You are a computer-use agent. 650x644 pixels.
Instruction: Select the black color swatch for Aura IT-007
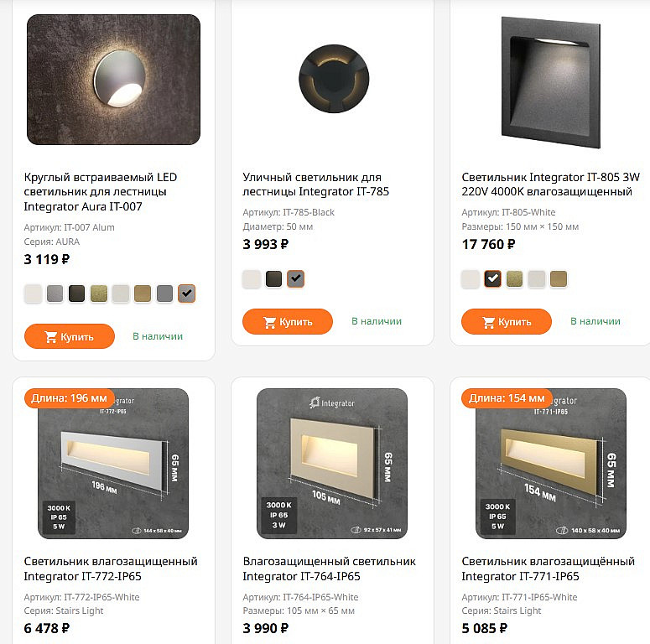click(77, 293)
